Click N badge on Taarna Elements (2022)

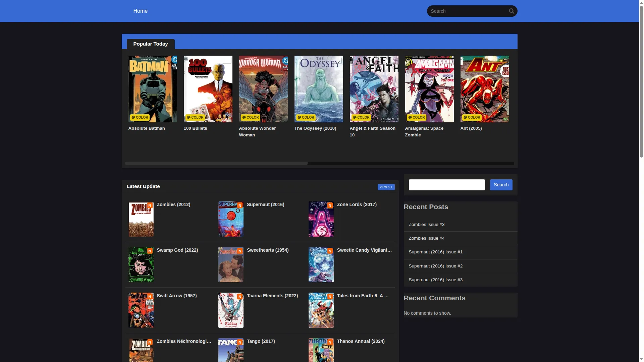pyautogui.click(x=240, y=297)
